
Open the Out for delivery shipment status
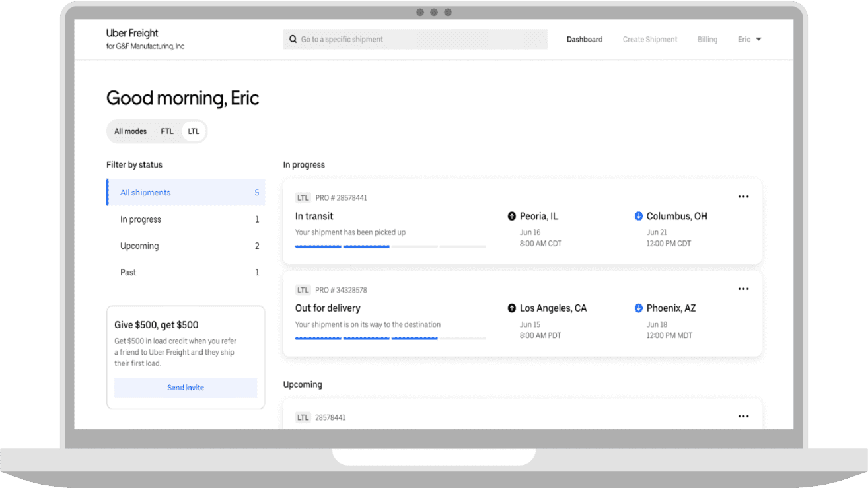click(x=328, y=308)
